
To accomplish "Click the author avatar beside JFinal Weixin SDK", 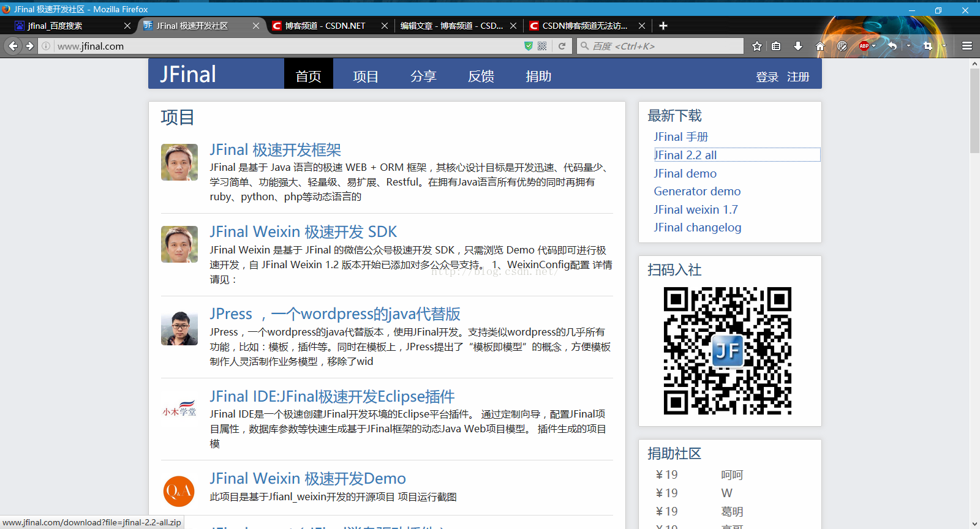I will (179, 244).
